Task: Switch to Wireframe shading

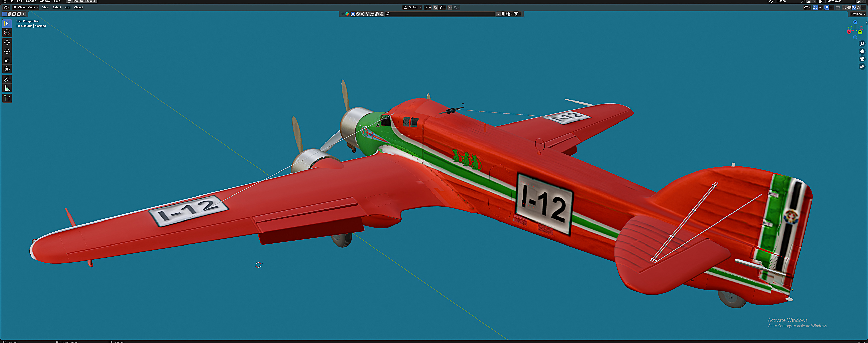Action: [845, 7]
